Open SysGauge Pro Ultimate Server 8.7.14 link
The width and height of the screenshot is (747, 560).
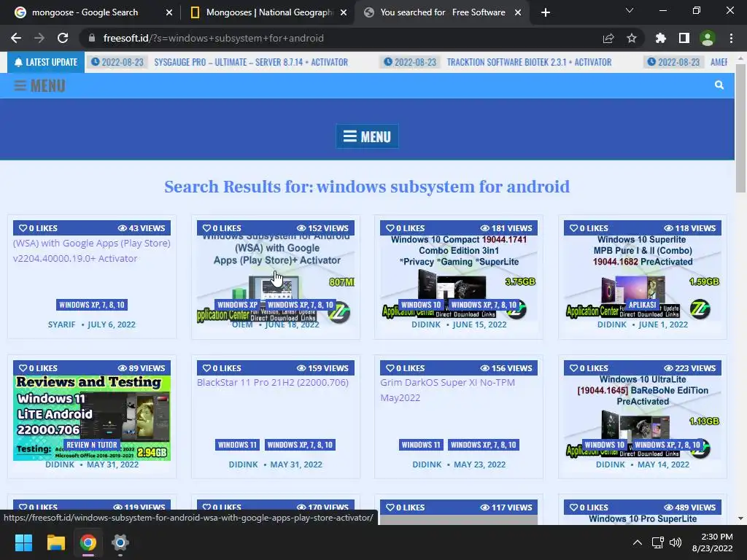point(251,63)
